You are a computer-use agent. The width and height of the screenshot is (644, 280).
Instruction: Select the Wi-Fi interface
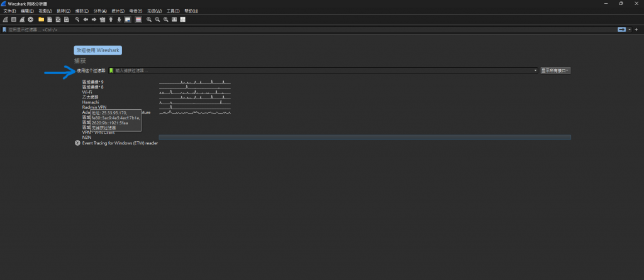[x=87, y=92]
